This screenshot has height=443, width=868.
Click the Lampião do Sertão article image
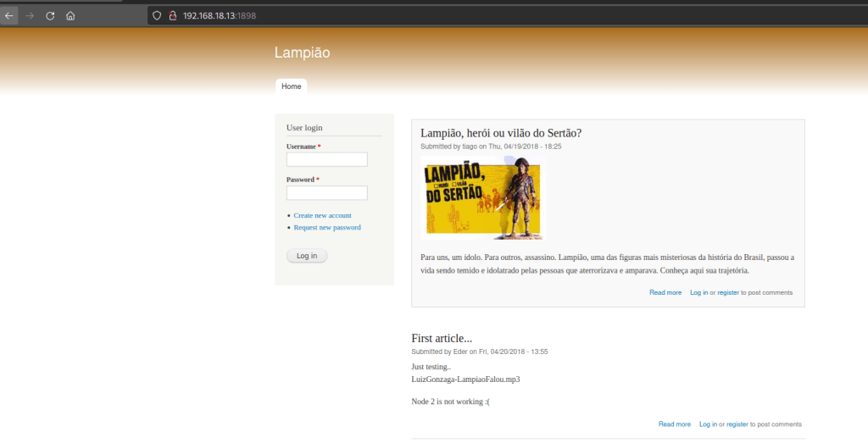click(481, 197)
